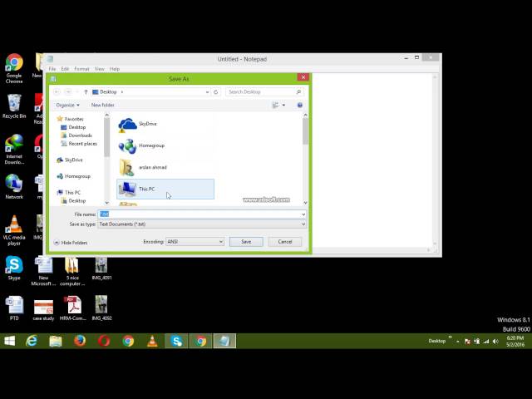Open Homegroup item in file list
The image size is (532, 399).
[x=165, y=146]
